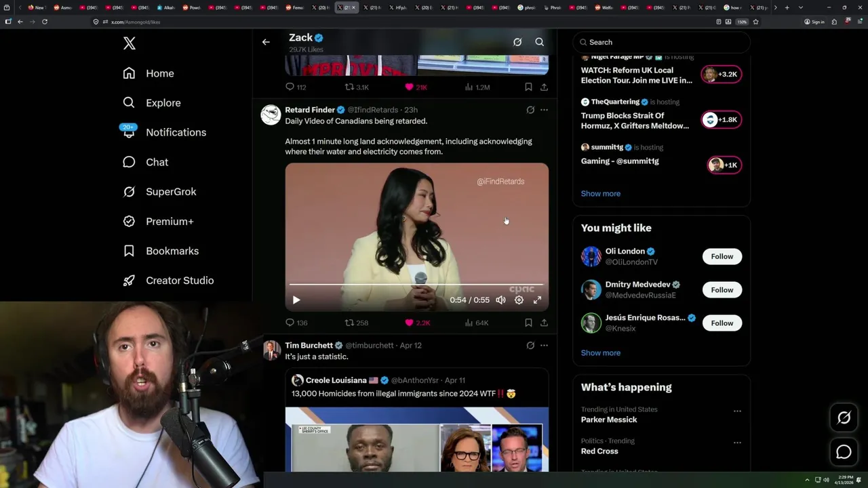Follow Jesús Enrique Rosas
868x488 pixels.
[x=722, y=323]
